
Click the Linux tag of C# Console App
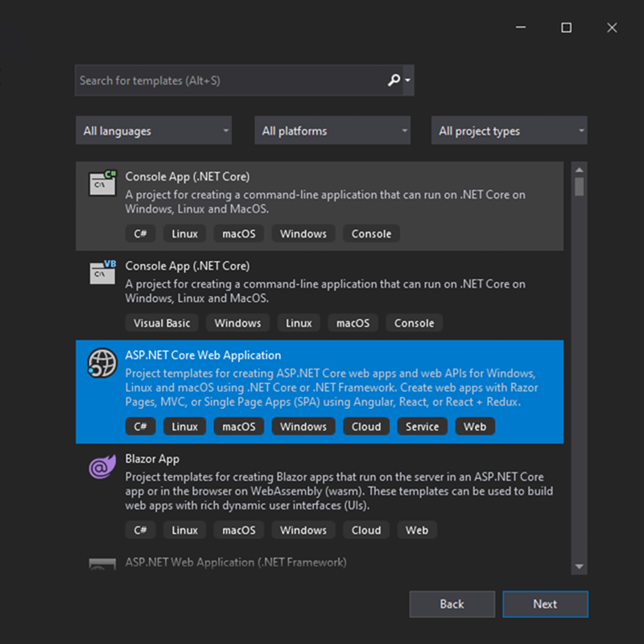184,233
